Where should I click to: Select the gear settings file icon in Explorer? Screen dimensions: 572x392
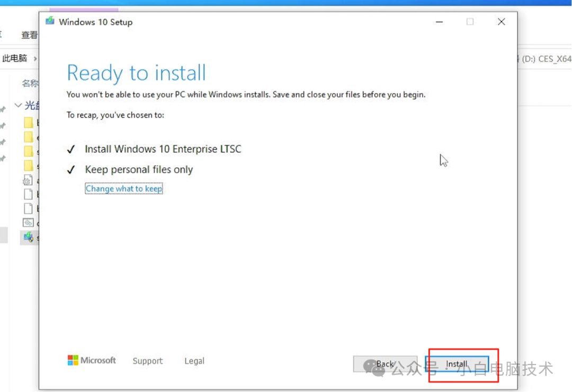click(28, 180)
